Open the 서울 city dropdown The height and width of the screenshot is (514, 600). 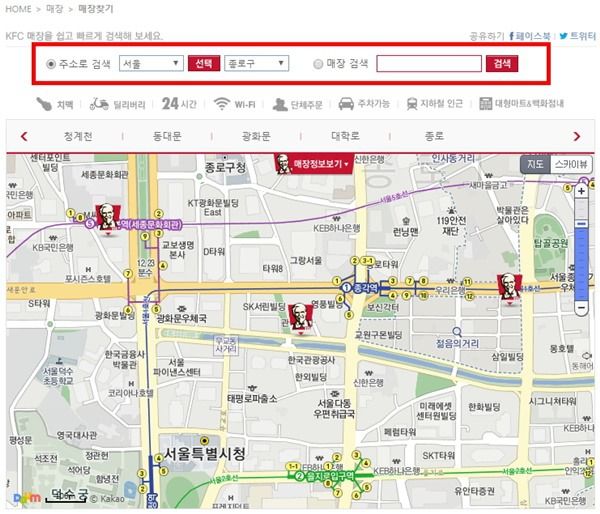pos(151,63)
